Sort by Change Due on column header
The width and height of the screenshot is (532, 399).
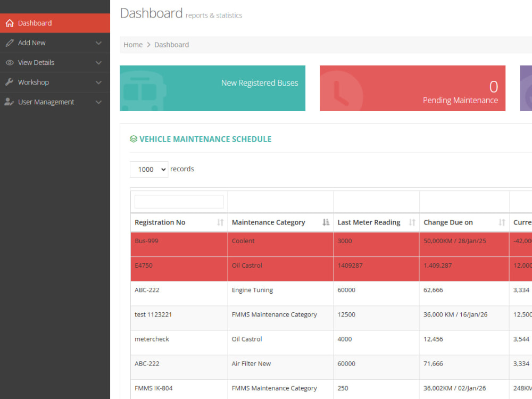[x=464, y=222]
